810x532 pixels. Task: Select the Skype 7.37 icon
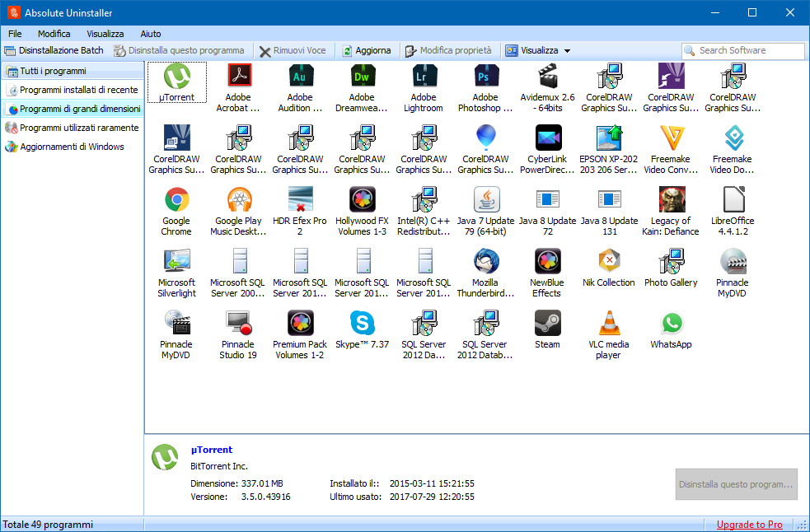click(362, 323)
